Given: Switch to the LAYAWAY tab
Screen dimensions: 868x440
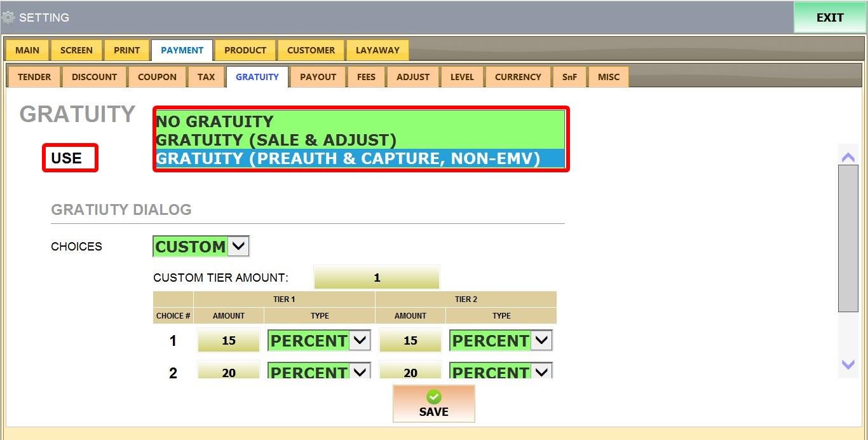Looking at the screenshot, I should coord(377,50).
